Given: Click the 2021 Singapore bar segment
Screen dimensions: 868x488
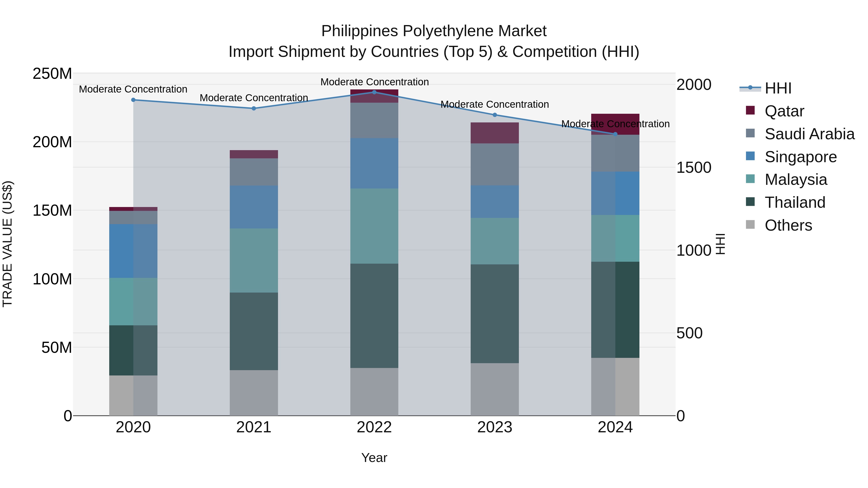Looking at the screenshot, I should (254, 207).
